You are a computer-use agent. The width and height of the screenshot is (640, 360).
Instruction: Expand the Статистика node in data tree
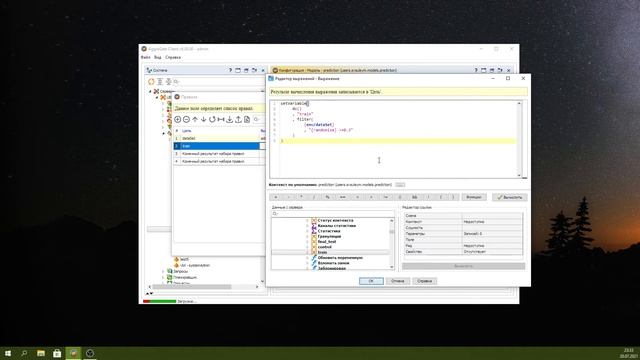(x=307, y=231)
